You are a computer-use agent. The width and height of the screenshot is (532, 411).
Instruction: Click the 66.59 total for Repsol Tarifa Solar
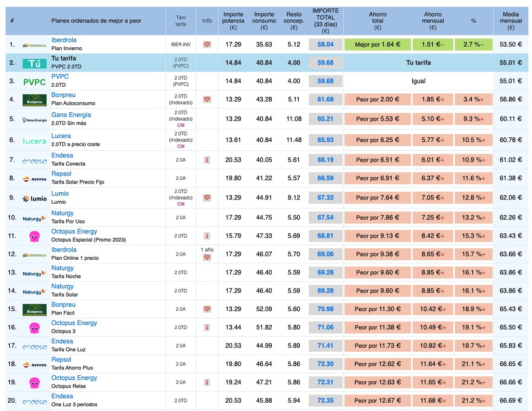[325, 178]
